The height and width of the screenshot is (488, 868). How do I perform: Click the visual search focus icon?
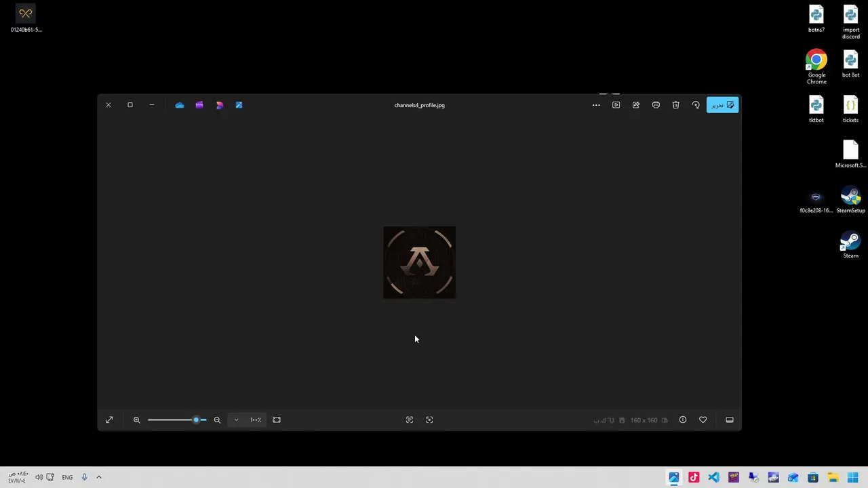click(429, 420)
